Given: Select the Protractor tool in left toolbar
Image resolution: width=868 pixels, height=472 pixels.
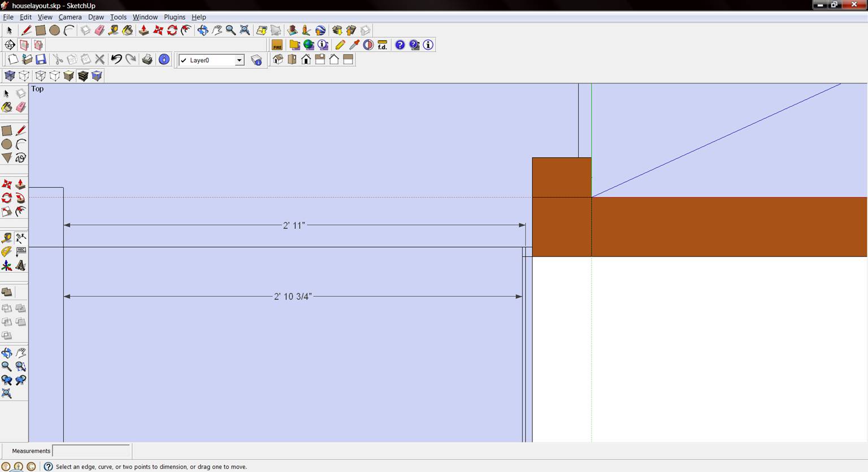Looking at the screenshot, I should (x=7, y=252).
